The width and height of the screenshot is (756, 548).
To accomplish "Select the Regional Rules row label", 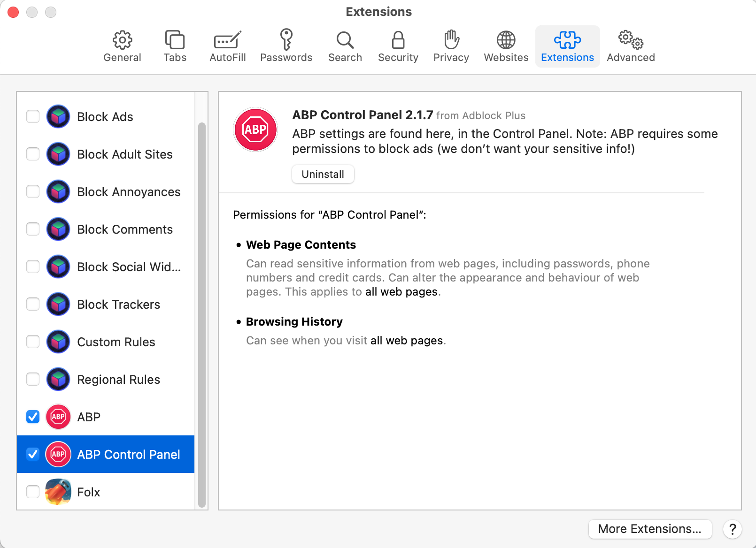I will coord(119,380).
